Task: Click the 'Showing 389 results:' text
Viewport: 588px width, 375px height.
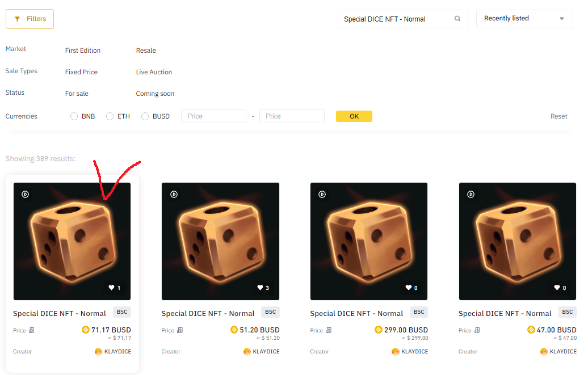Action: [40, 159]
